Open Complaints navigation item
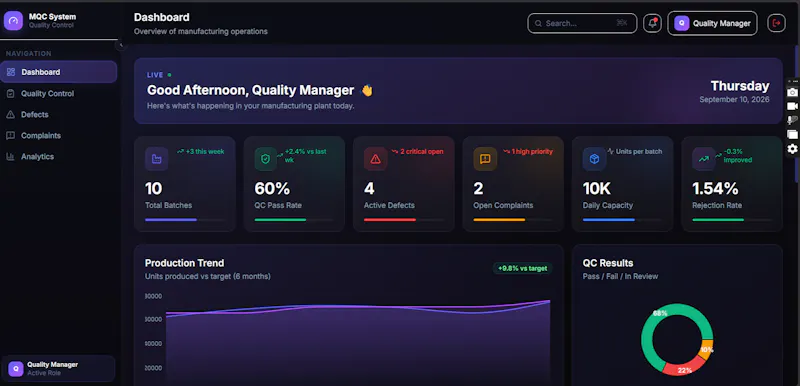Image resolution: width=800 pixels, height=386 pixels. (x=59, y=136)
